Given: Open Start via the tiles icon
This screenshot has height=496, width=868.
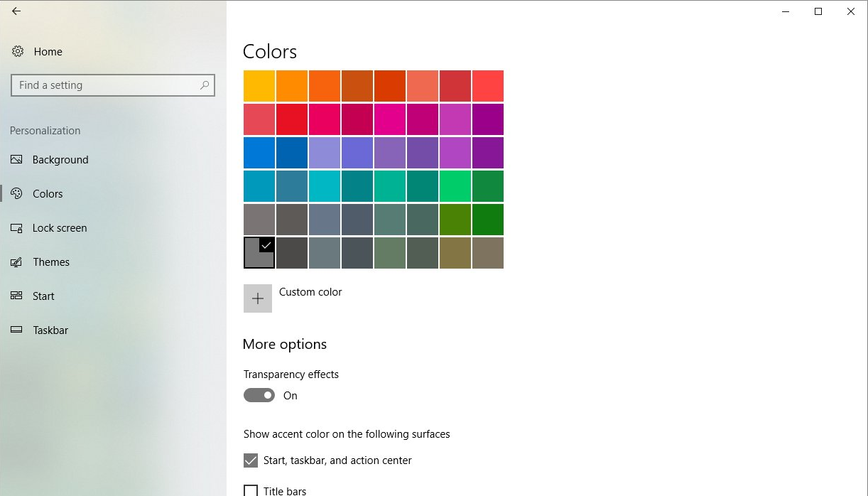Looking at the screenshot, I should click(x=16, y=296).
